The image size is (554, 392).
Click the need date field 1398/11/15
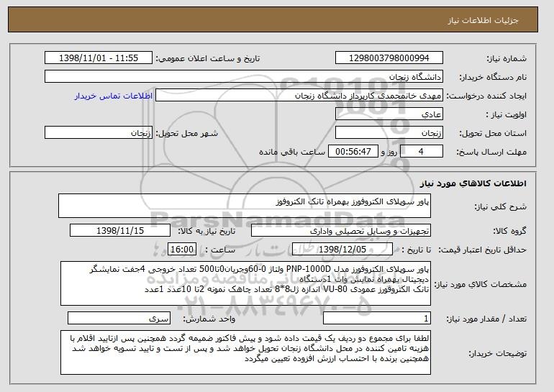tap(120, 231)
